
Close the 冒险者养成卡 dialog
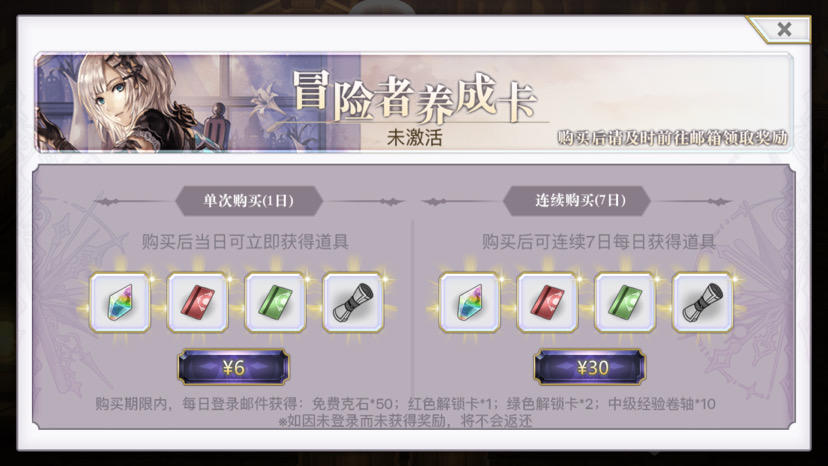tap(784, 29)
